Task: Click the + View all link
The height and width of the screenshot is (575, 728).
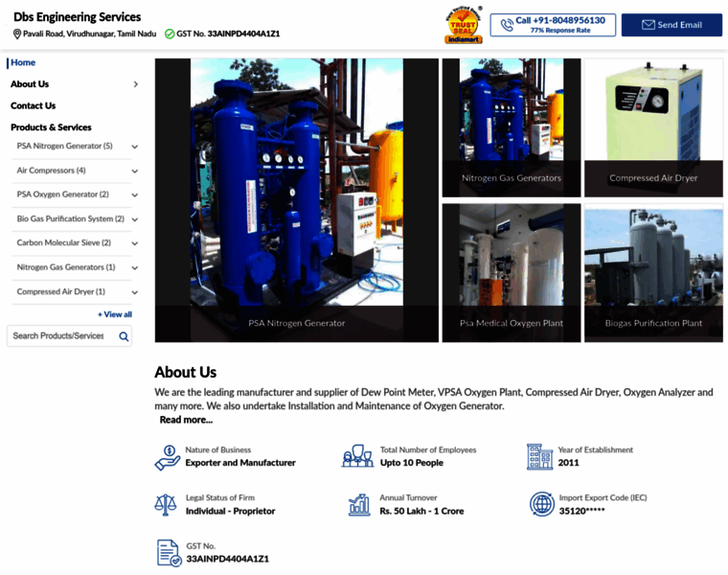Action: pyautogui.click(x=115, y=314)
